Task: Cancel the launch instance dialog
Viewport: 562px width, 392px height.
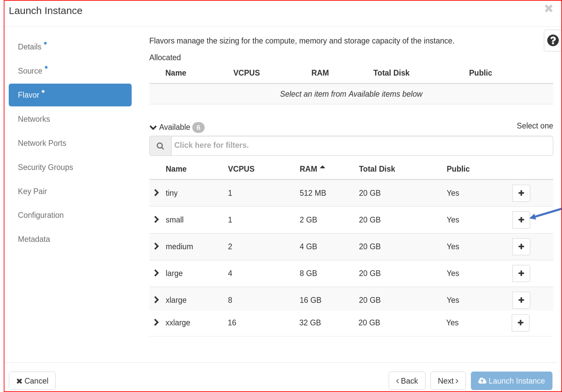Action: coord(32,381)
